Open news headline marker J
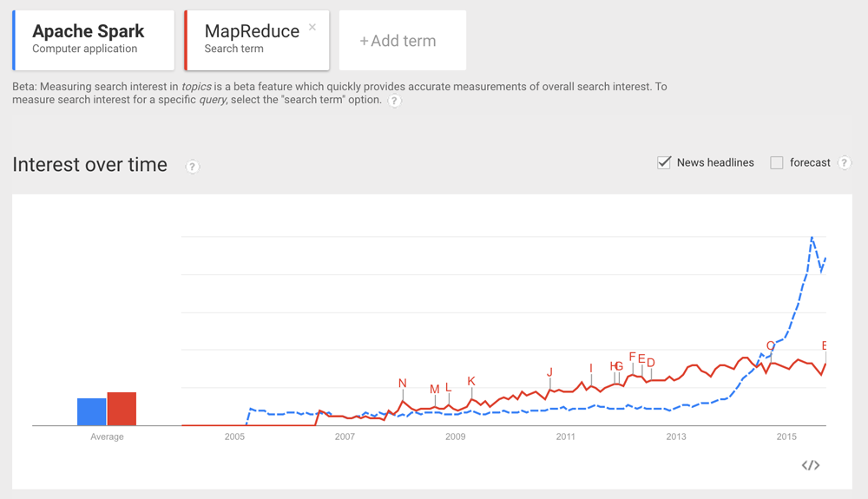 point(549,373)
